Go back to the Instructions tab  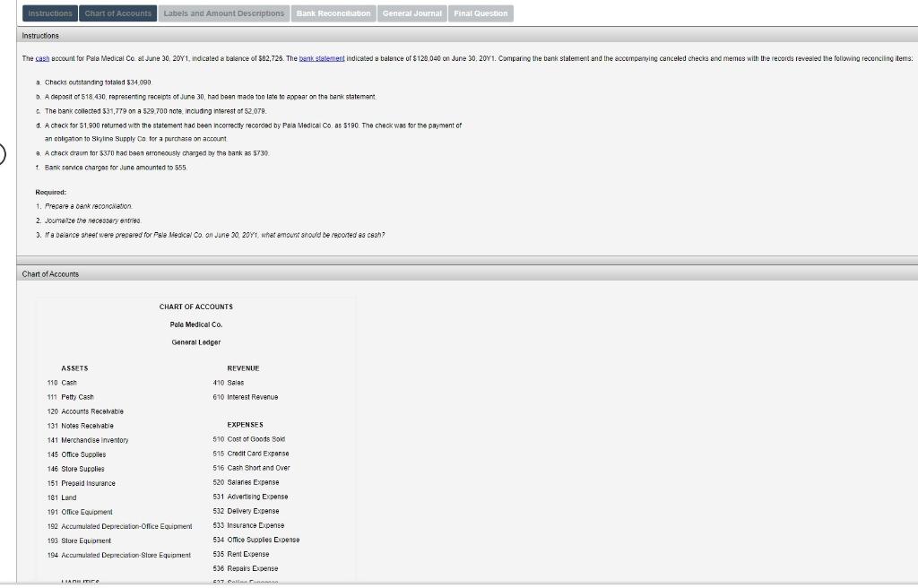click(x=50, y=13)
